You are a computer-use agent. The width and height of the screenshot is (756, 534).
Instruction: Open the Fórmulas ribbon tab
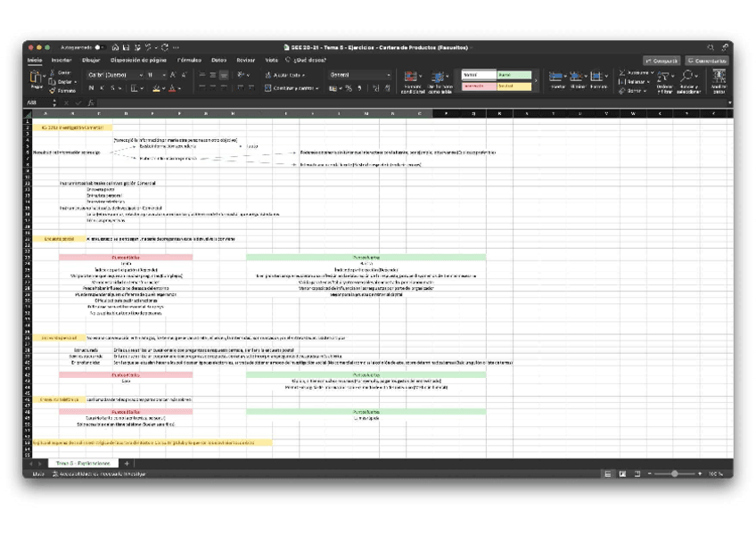[189, 60]
